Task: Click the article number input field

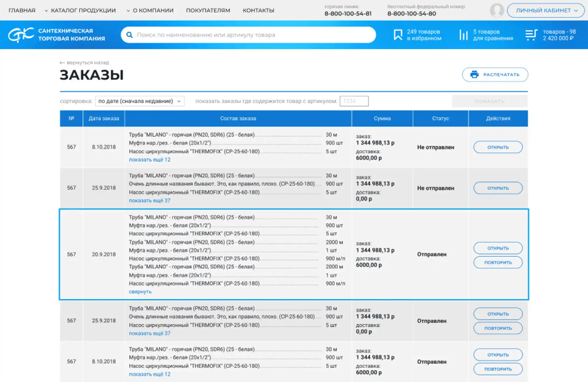Action: pyautogui.click(x=354, y=101)
